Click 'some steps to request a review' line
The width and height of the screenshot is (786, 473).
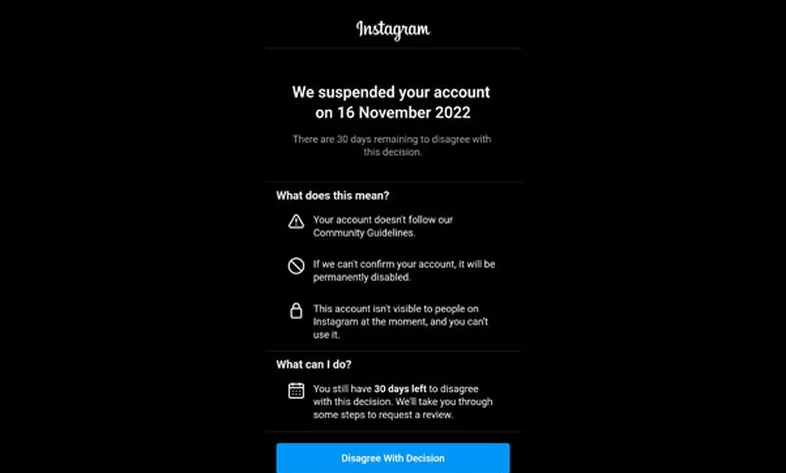(x=383, y=415)
